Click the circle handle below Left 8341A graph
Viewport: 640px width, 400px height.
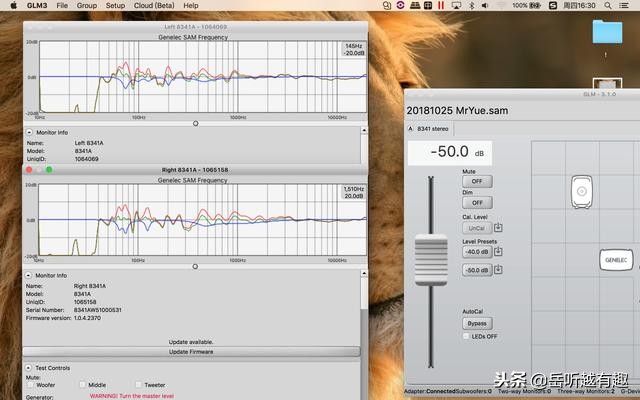[x=196, y=123]
